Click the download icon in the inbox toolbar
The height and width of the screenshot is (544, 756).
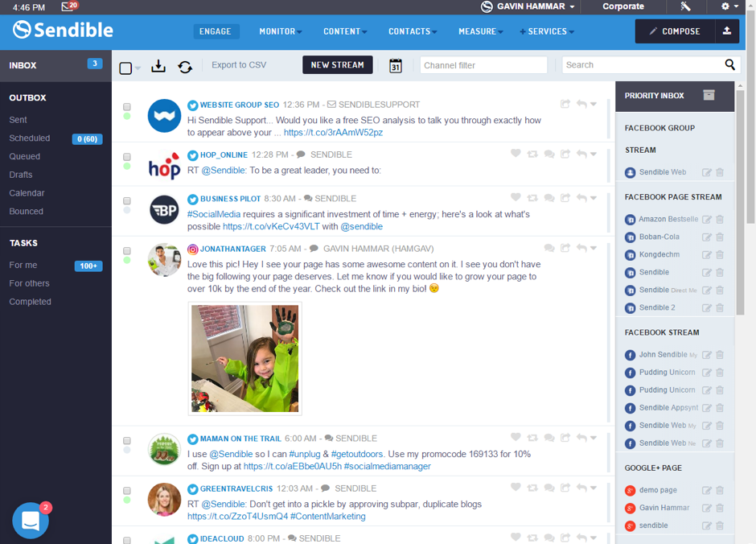(158, 66)
